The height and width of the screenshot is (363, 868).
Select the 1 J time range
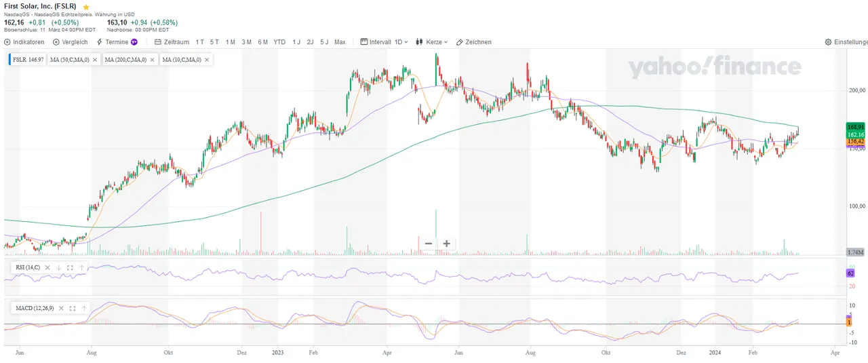tap(296, 42)
